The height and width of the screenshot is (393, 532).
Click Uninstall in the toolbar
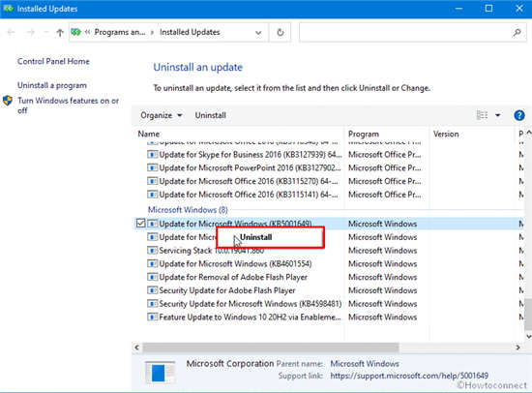[x=210, y=115]
